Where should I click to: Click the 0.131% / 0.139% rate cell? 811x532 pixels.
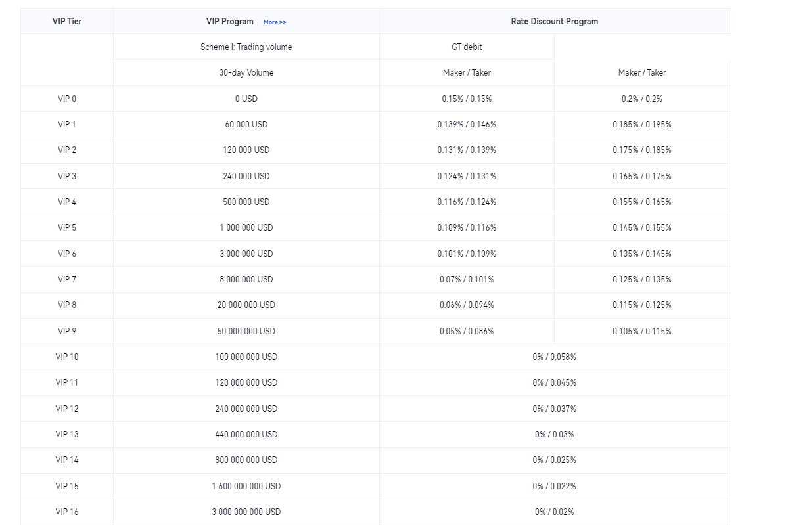pos(467,150)
